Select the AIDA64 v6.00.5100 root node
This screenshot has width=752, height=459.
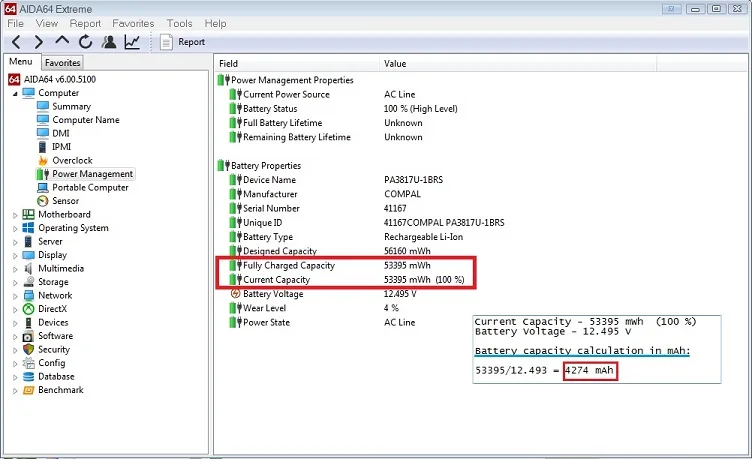click(52, 79)
